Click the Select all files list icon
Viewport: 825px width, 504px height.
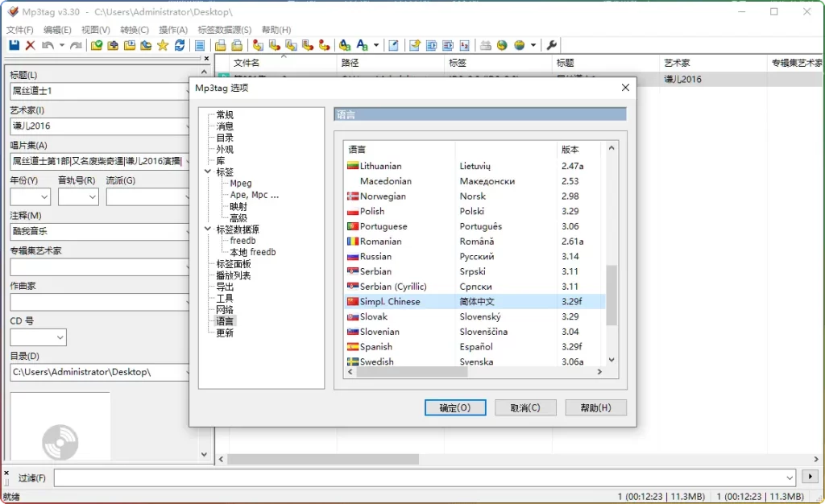click(200, 45)
